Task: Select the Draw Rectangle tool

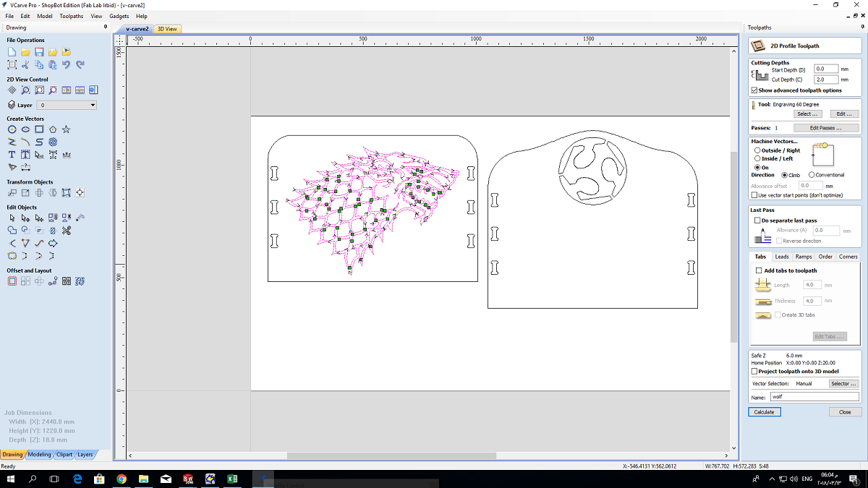Action: (x=39, y=129)
